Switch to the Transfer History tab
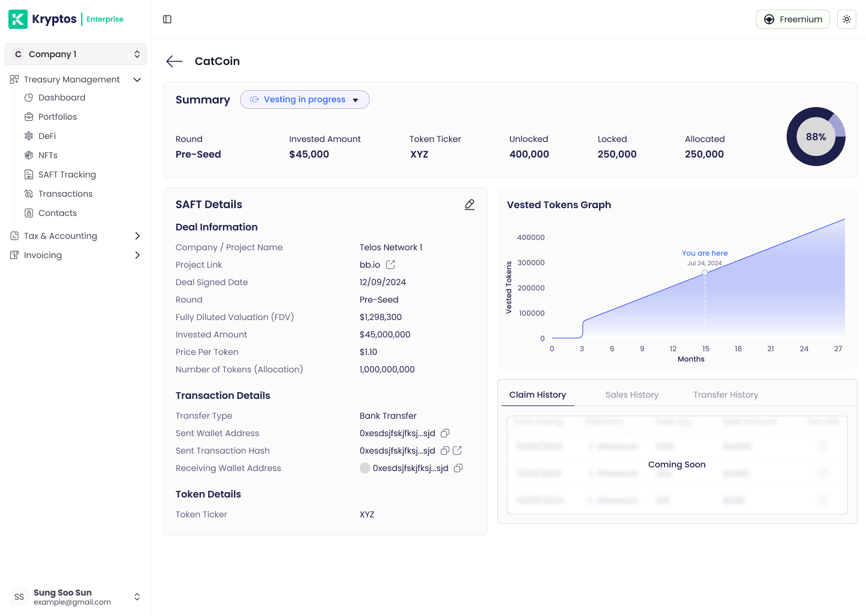 coord(726,395)
